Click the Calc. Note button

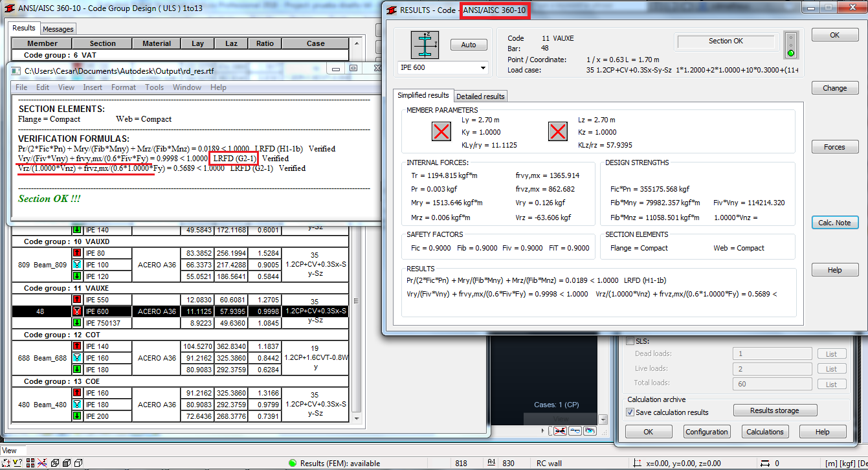click(x=834, y=222)
